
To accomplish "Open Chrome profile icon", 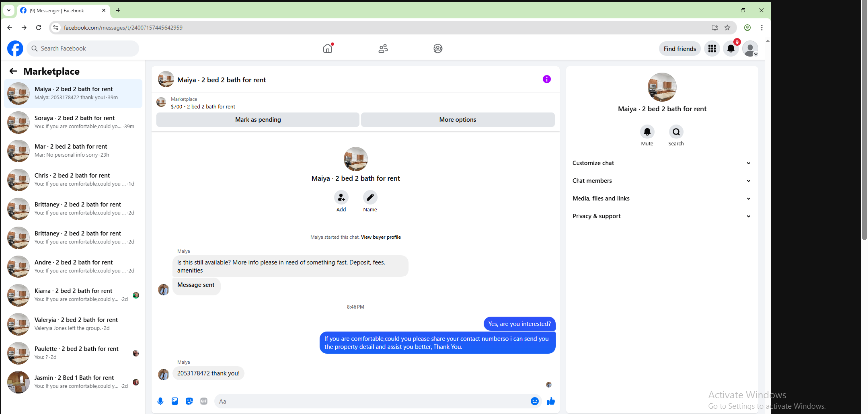I will (747, 28).
